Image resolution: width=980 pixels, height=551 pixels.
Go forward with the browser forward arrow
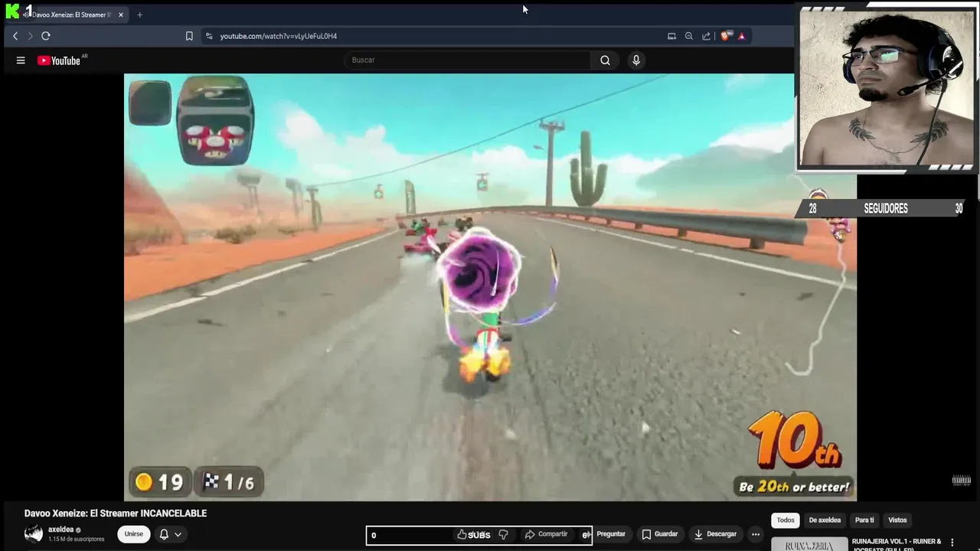[x=31, y=36]
